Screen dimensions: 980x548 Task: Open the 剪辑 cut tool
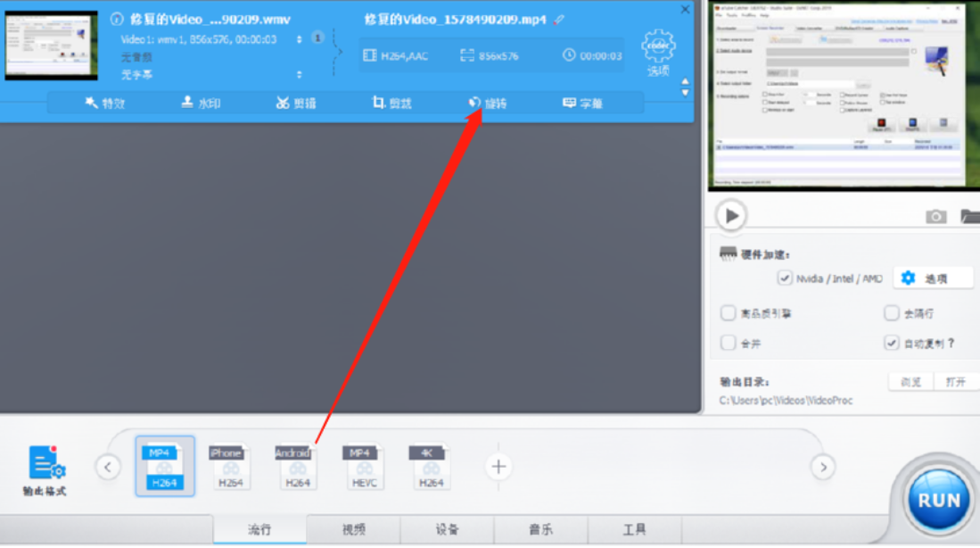[296, 104]
